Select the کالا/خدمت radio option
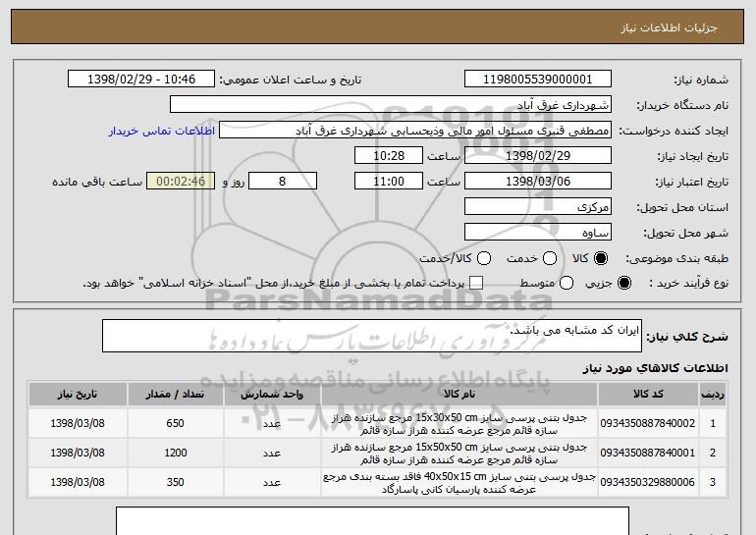 (x=484, y=258)
